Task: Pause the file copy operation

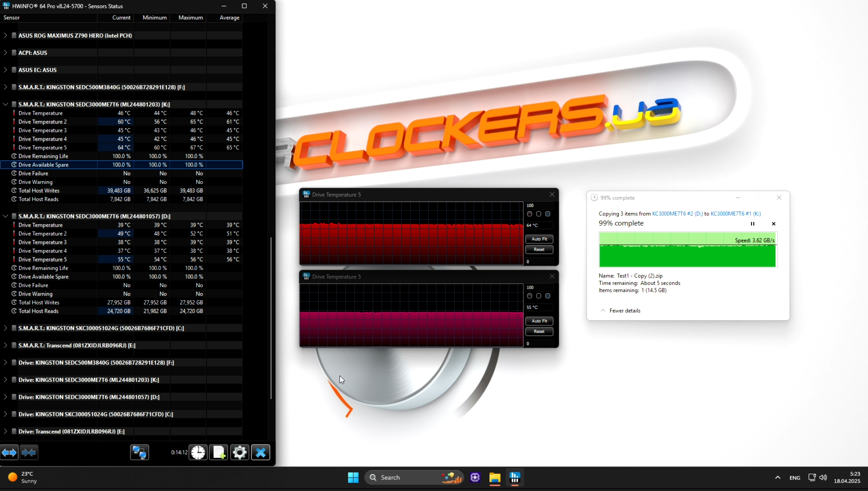Action: tap(752, 224)
